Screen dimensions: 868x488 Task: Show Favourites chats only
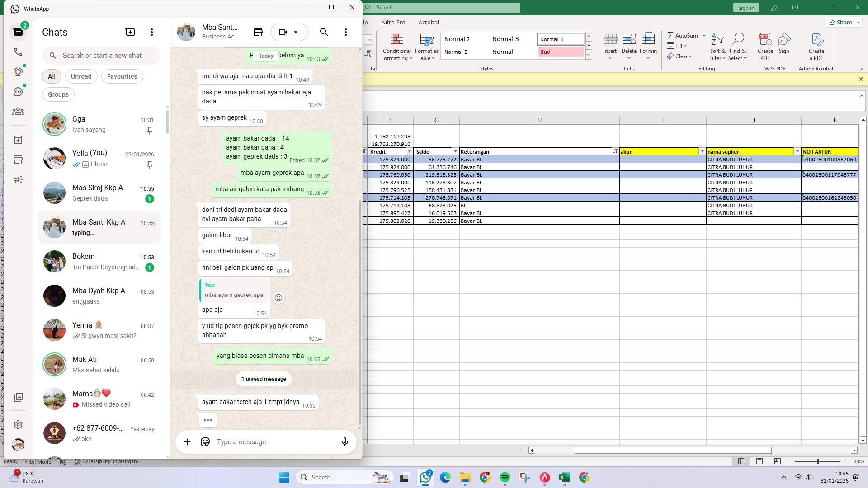click(122, 76)
